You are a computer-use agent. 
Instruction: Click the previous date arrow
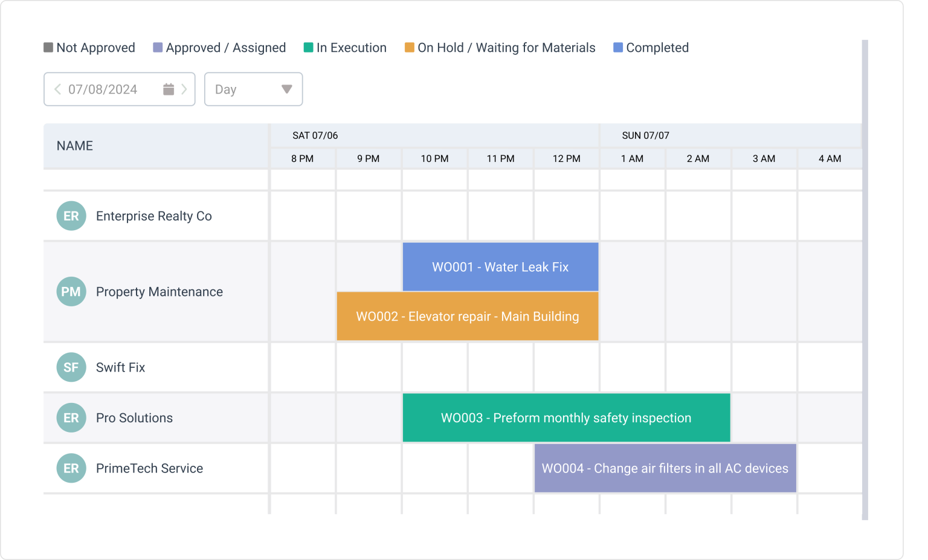pos(57,89)
